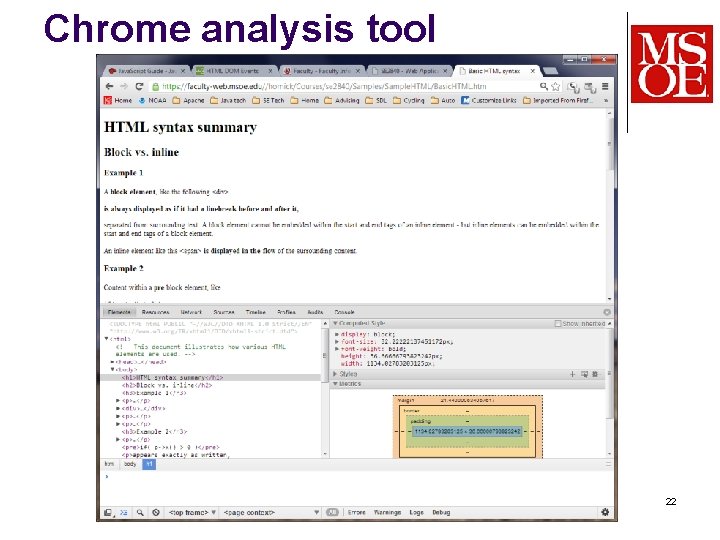Filter console by Logs

point(416,512)
